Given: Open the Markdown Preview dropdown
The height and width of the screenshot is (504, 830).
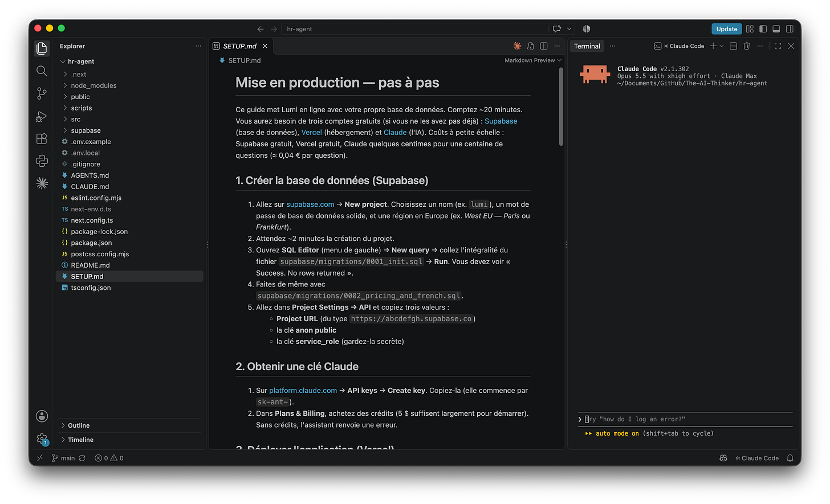Looking at the screenshot, I should (x=533, y=60).
